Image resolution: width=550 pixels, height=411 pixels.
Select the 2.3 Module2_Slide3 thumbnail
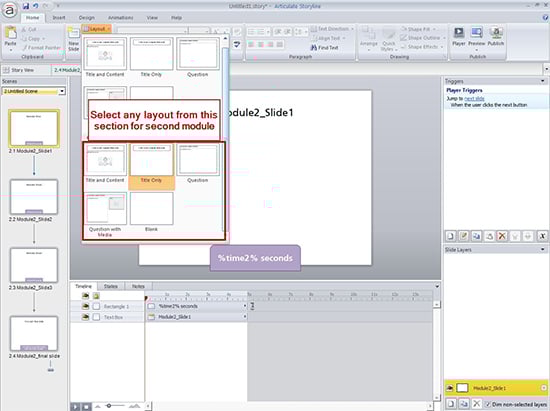point(34,265)
